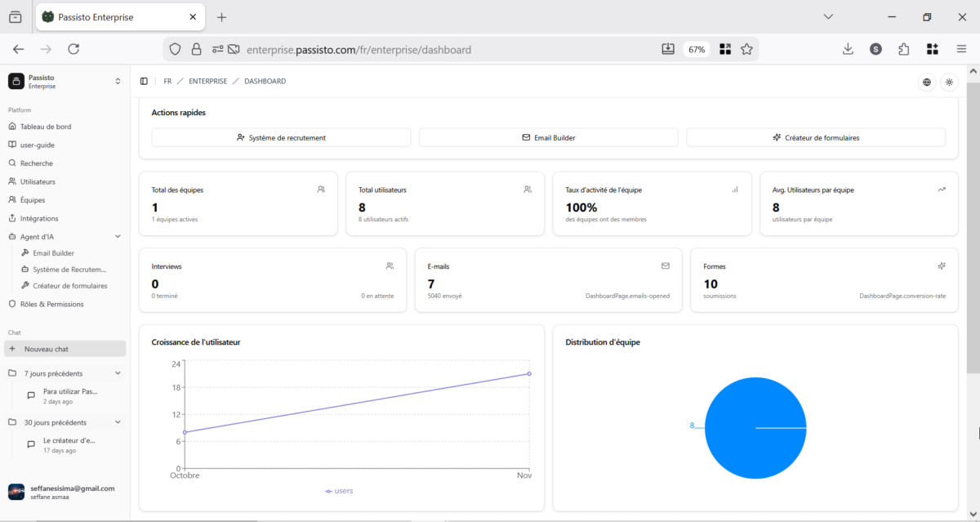Open the language globe icon
Screen dimensions: 980x522
[926, 82]
